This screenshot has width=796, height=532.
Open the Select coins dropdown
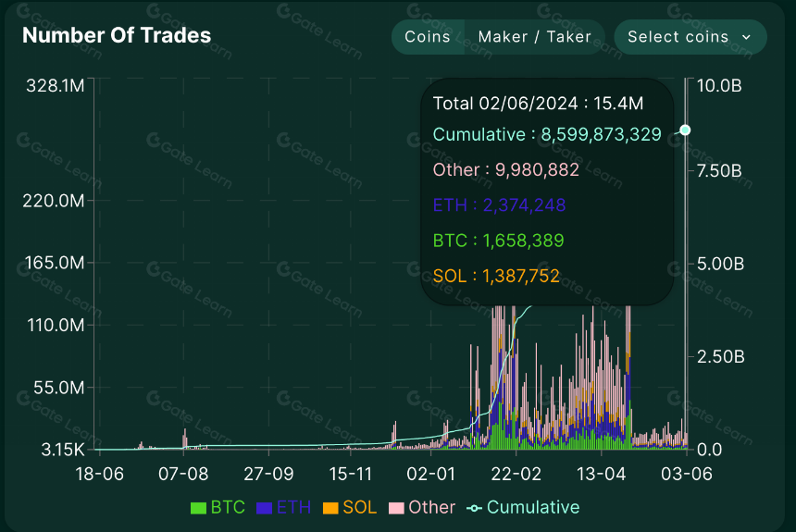click(x=690, y=37)
